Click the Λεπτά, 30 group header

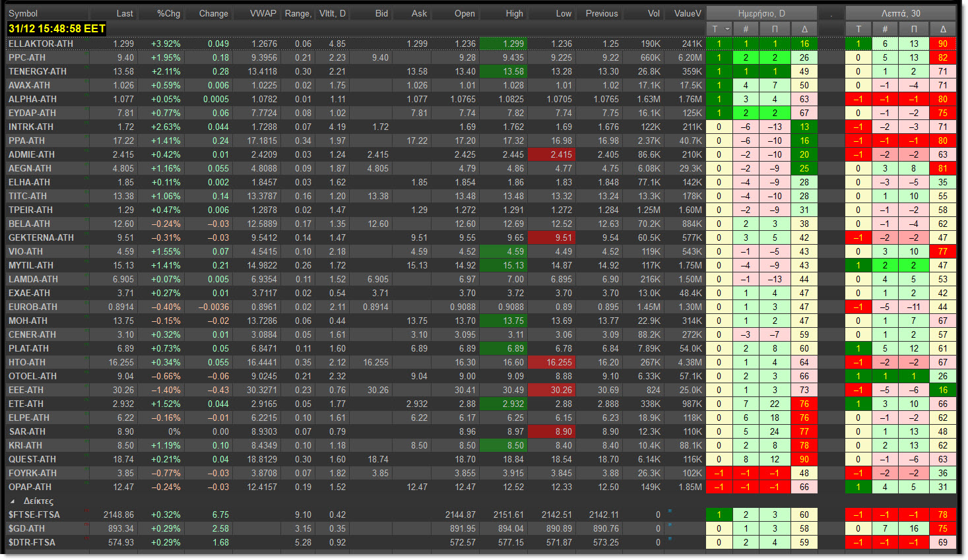901,13
